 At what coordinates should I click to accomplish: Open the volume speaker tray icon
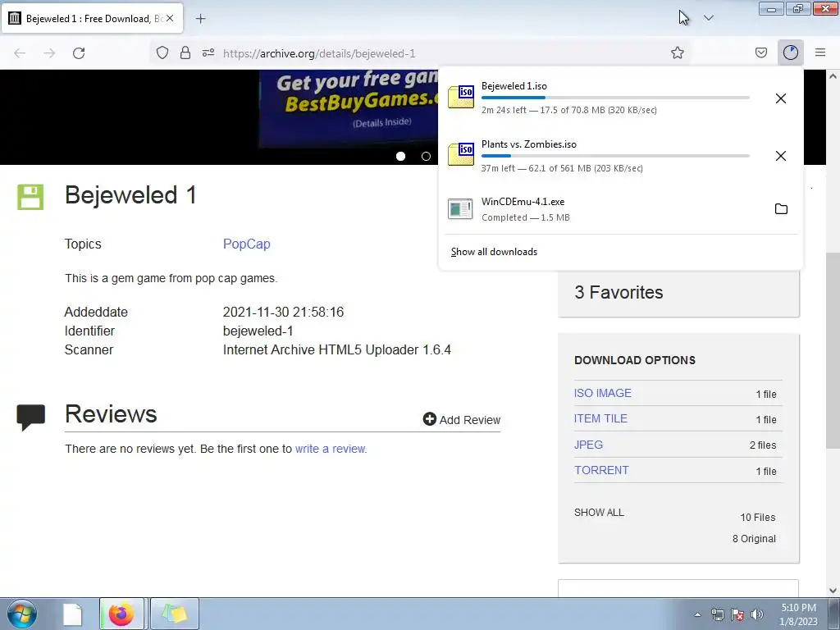(x=757, y=614)
